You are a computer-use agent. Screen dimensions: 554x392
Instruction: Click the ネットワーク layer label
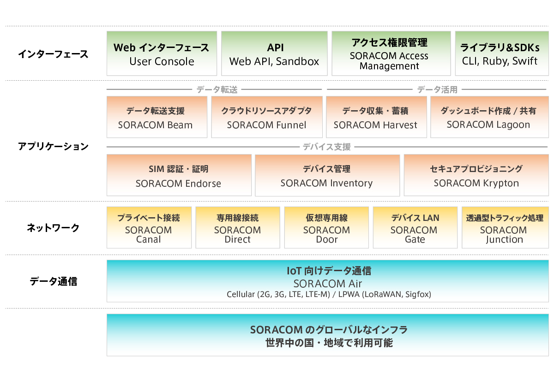coord(53,228)
